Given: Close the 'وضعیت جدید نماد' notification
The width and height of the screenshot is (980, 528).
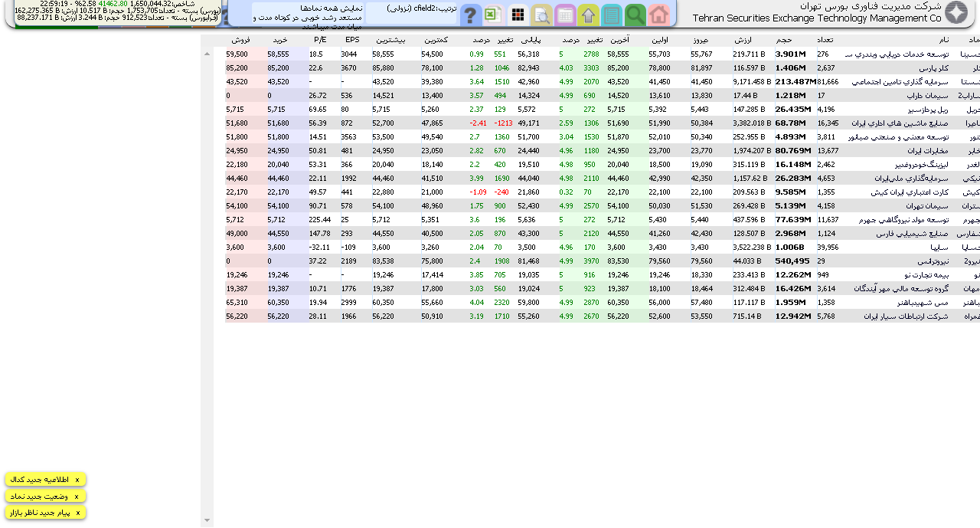Looking at the screenshot, I should pyautogui.click(x=77, y=497).
